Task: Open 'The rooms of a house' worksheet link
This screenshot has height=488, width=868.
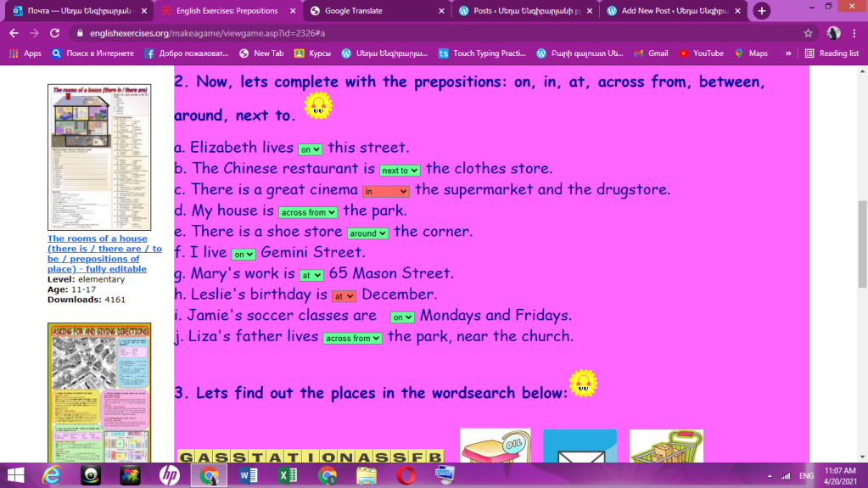Action: click(x=104, y=254)
